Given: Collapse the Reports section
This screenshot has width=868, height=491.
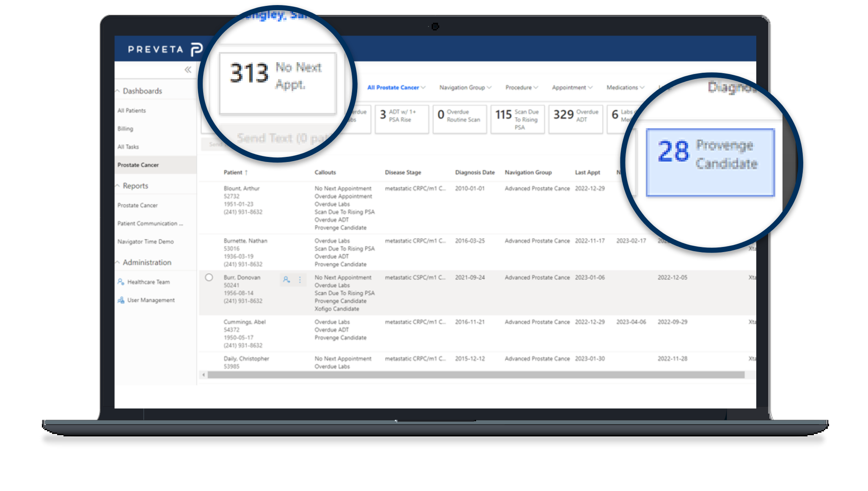Looking at the screenshot, I should [118, 186].
